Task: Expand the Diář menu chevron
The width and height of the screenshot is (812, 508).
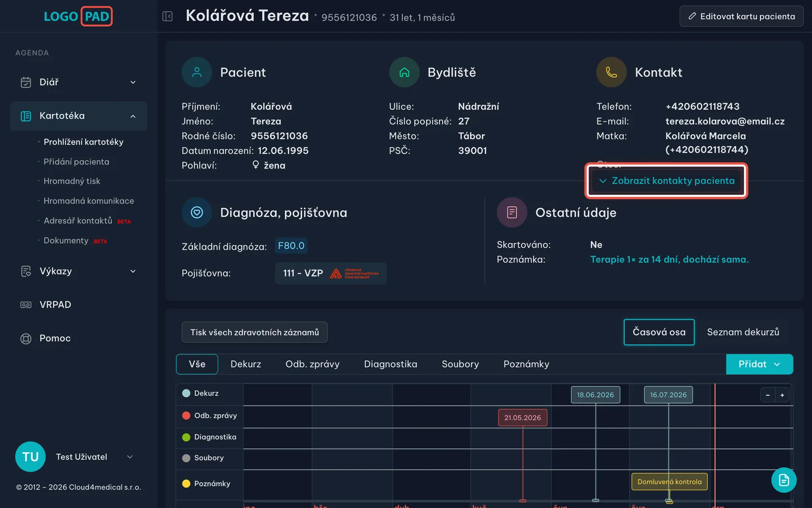Action: [133, 82]
